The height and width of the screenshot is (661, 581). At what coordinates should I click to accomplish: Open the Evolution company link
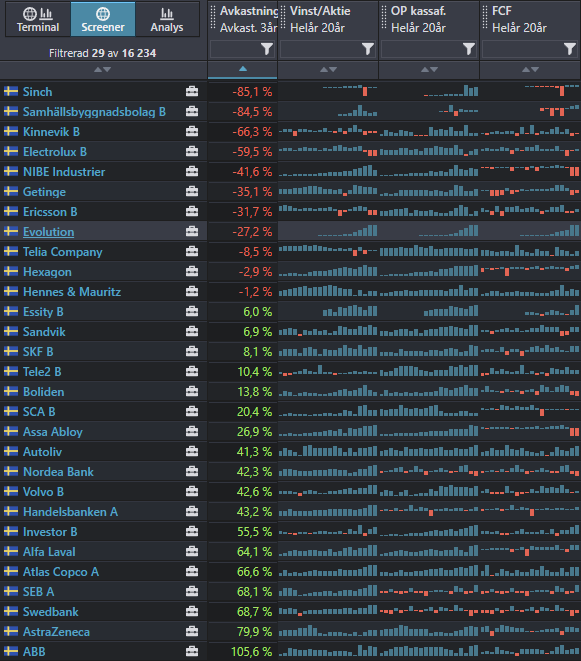[48, 232]
